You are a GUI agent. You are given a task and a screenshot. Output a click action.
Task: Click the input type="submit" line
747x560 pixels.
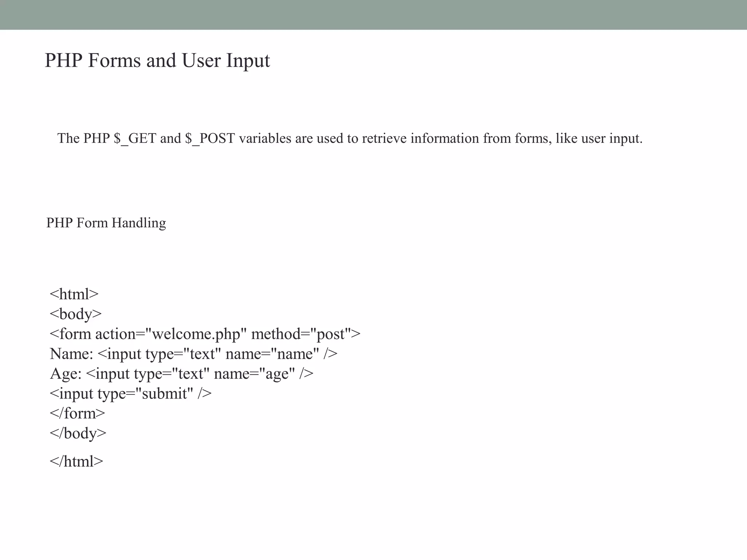pos(131,394)
